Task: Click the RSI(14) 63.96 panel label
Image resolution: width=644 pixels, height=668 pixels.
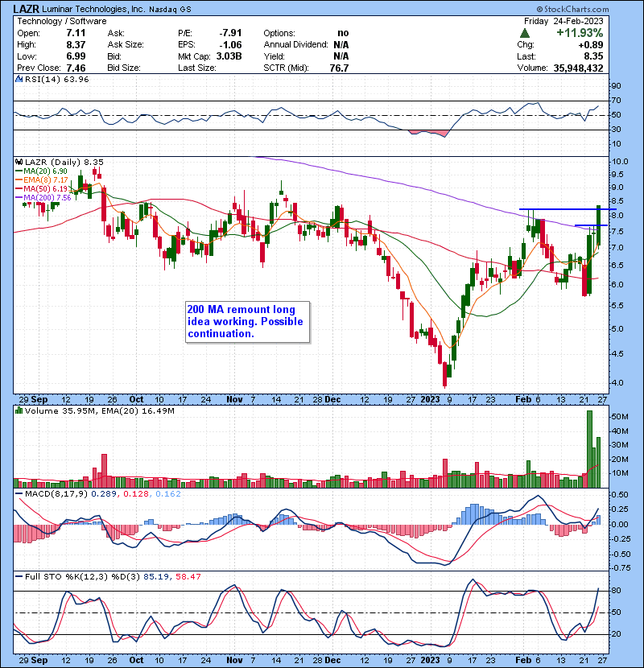Action: [x=56, y=79]
